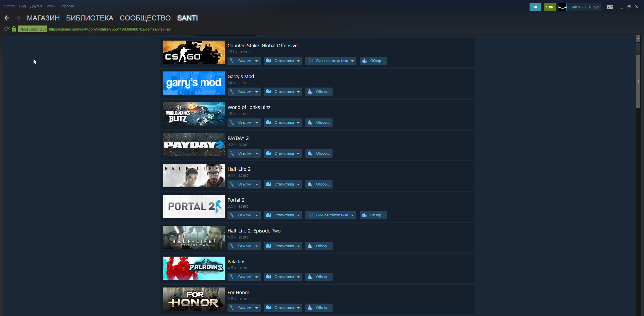644x316 pixels.
Task: Open the Portal 2 game thumbnail
Action: pos(194,207)
